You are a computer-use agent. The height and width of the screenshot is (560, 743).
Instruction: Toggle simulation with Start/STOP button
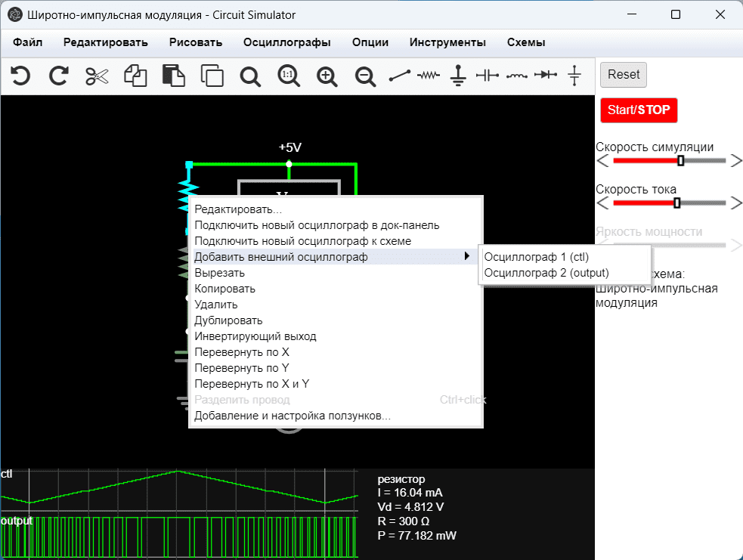coord(639,110)
